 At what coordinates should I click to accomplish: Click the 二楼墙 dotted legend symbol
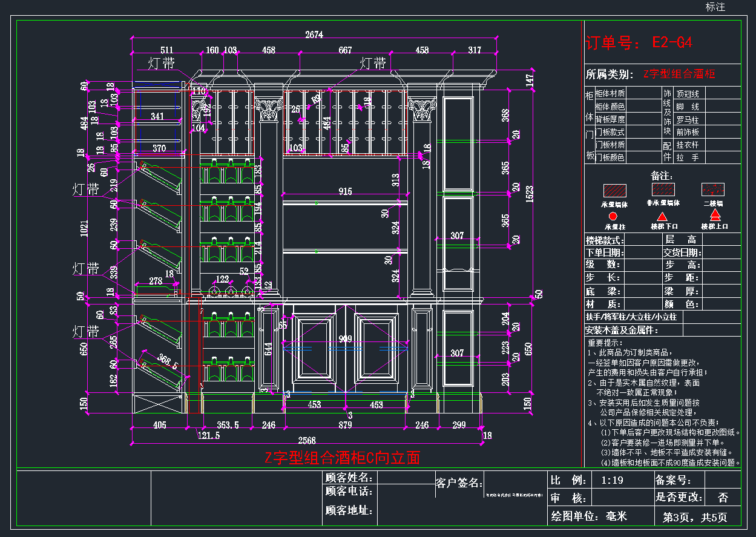point(713,190)
